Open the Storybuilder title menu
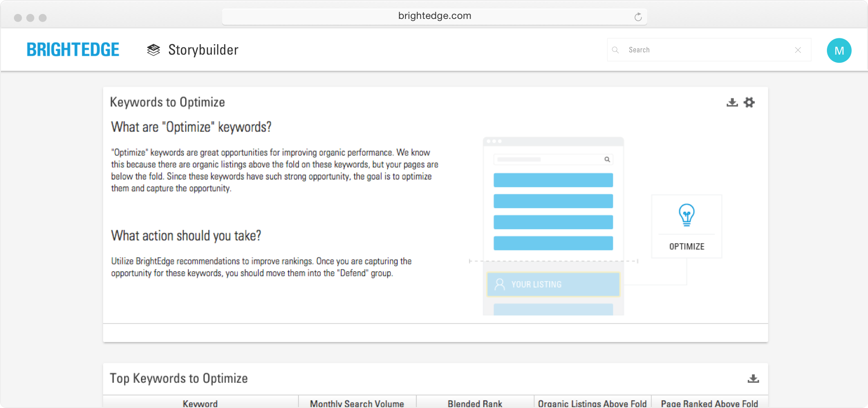This screenshot has width=868, height=408. (x=203, y=50)
